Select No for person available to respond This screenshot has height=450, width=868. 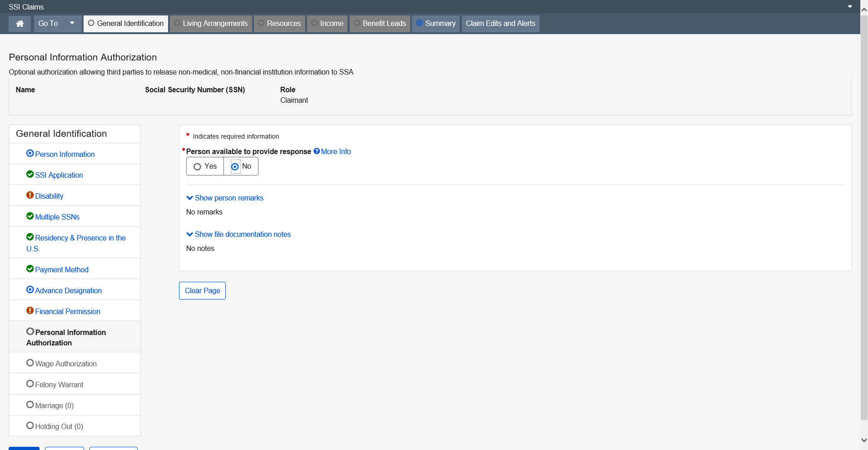click(x=235, y=167)
